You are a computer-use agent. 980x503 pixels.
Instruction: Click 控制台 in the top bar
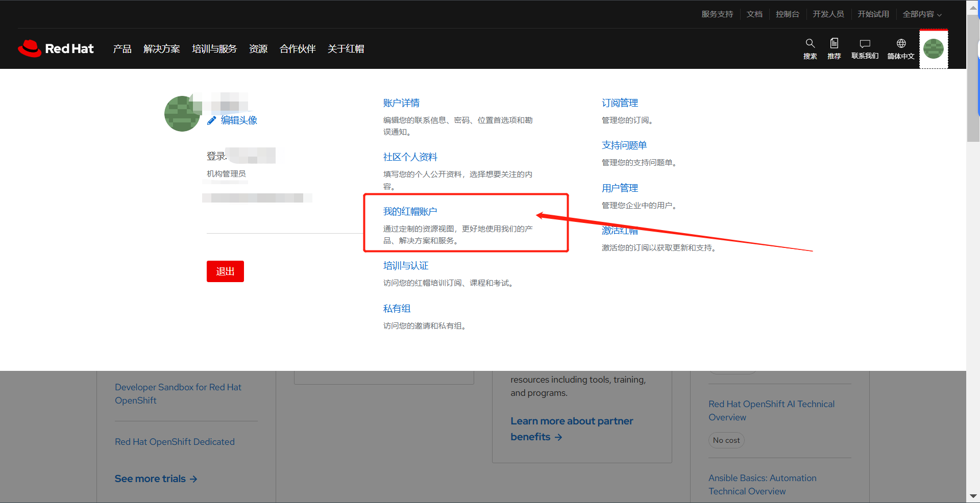[787, 14]
